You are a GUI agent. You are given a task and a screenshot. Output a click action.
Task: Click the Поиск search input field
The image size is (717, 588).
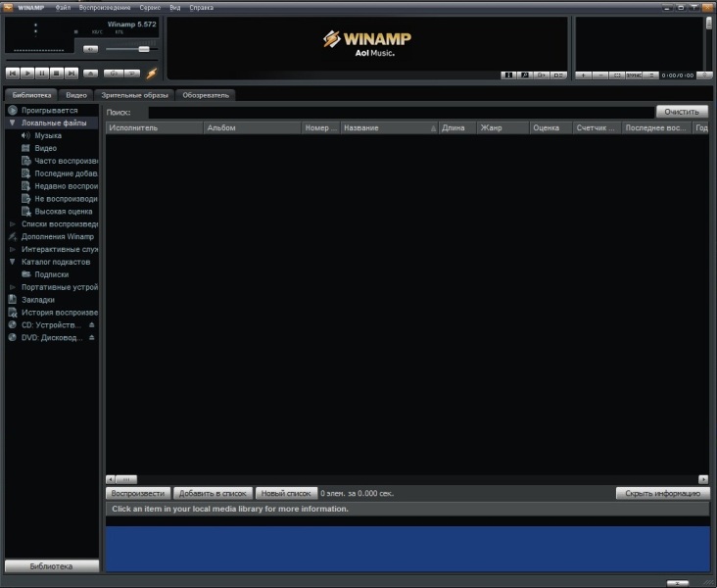click(392, 113)
